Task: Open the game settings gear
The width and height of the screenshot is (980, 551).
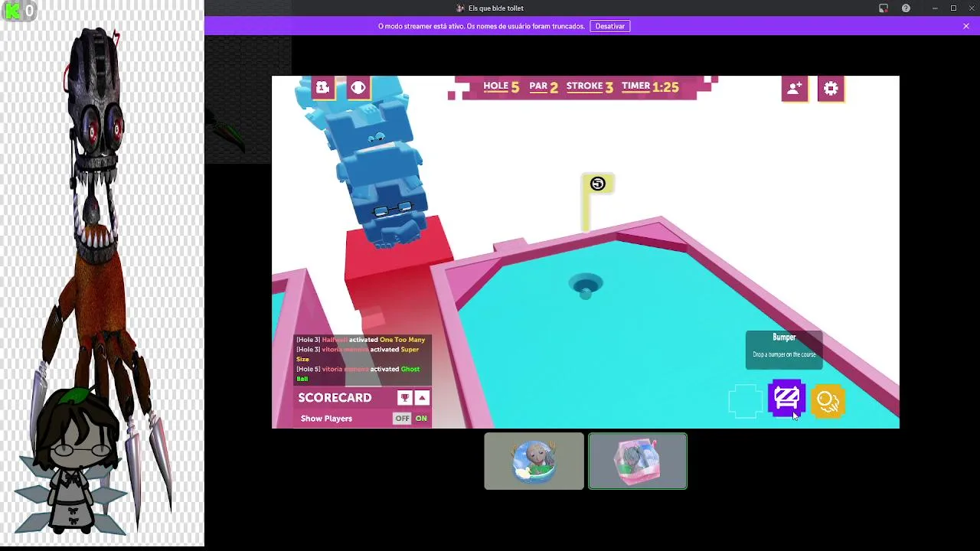Action: 831,89
